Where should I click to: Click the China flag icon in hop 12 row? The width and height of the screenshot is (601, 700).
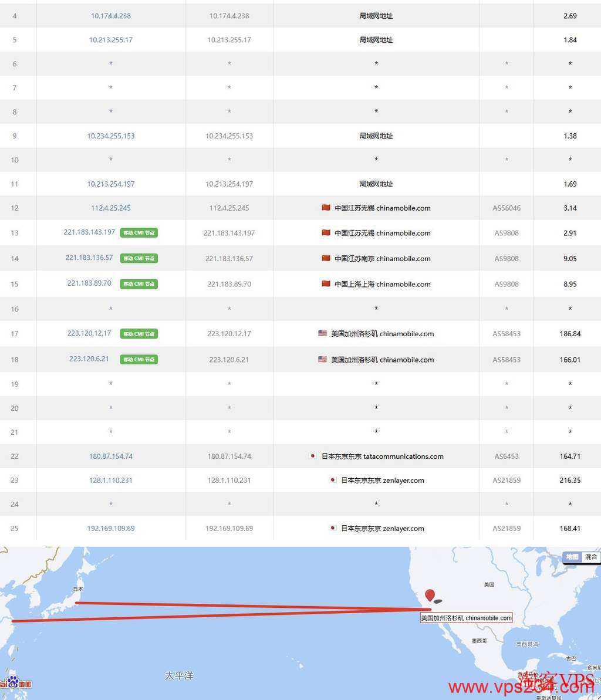coord(326,207)
